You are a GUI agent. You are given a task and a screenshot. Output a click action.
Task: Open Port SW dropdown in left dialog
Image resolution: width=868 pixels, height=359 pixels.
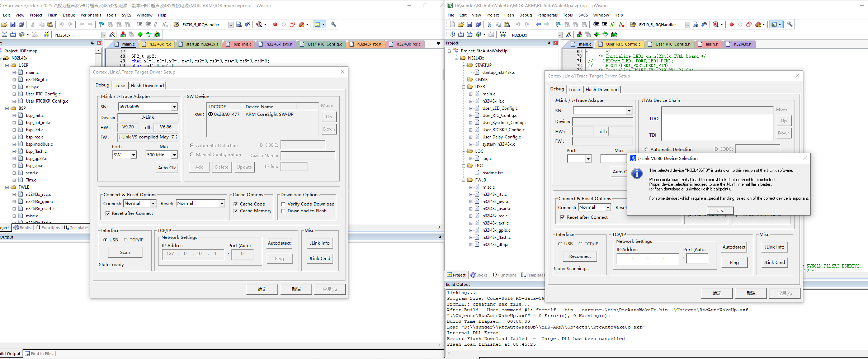click(x=133, y=155)
